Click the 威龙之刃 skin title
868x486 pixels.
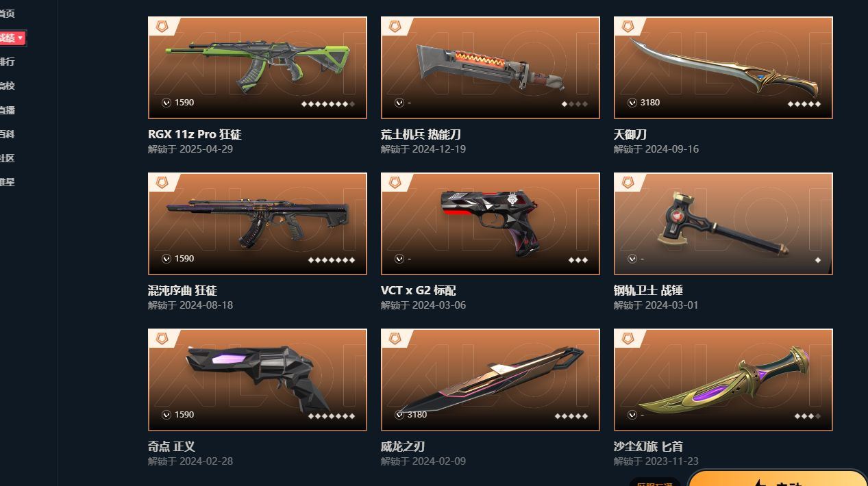pyautogui.click(x=403, y=446)
